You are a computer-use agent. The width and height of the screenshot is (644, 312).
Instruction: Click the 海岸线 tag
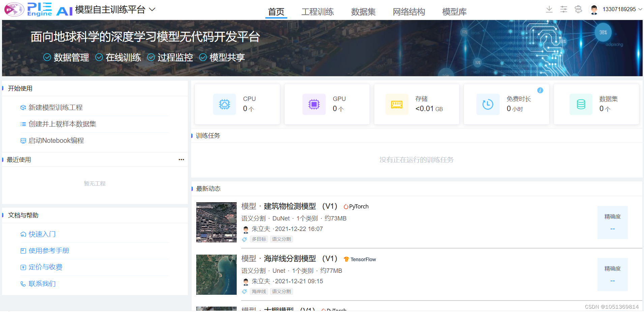point(259,291)
